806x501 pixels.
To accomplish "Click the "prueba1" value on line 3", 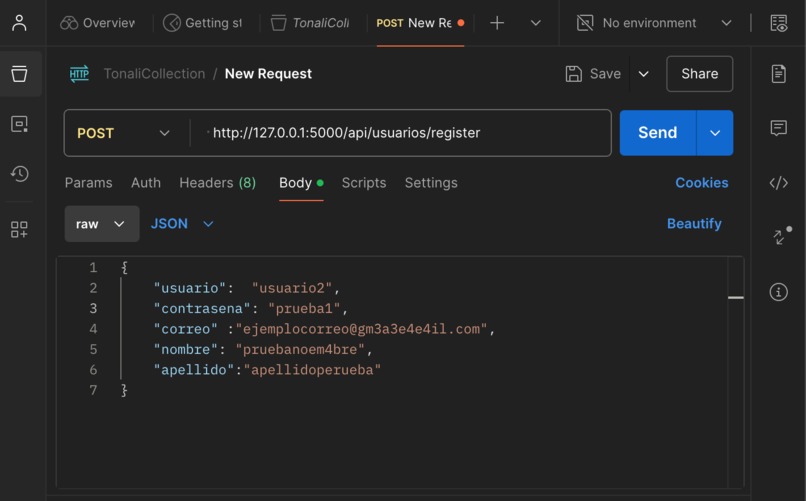I will 304,309.
